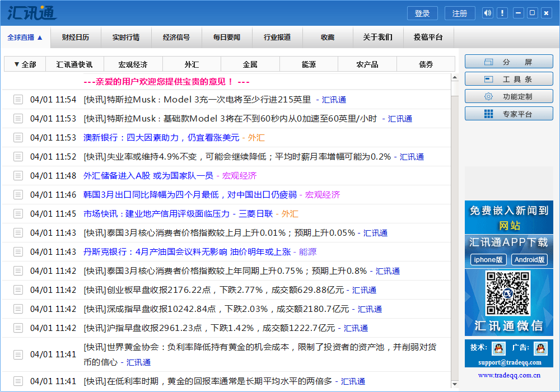This screenshot has width=560, height=392.
Task: Open the 财经日历 tab
Action: coord(76,37)
